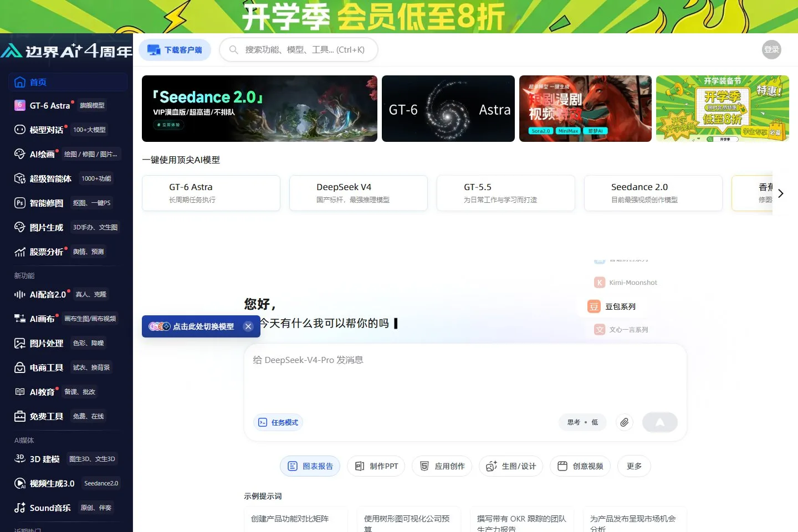Image resolution: width=798 pixels, height=532 pixels.
Task: Click the 登录 avatar at top right
Action: pos(771,49)
